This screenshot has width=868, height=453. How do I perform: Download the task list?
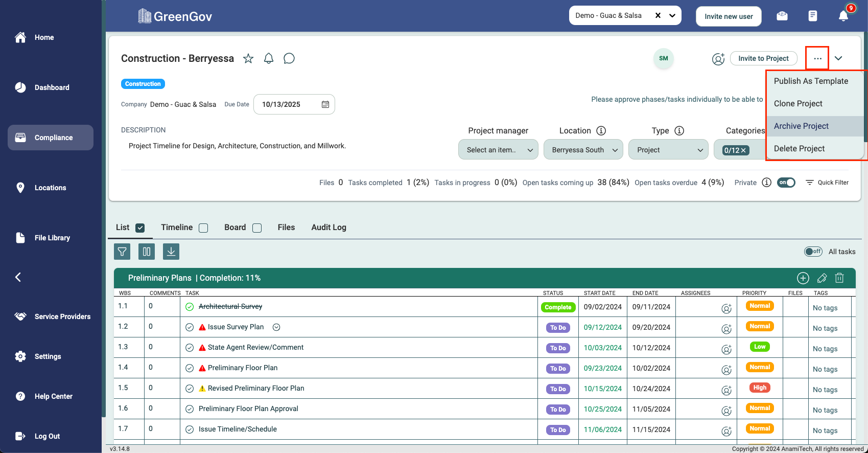coord(171,252)
